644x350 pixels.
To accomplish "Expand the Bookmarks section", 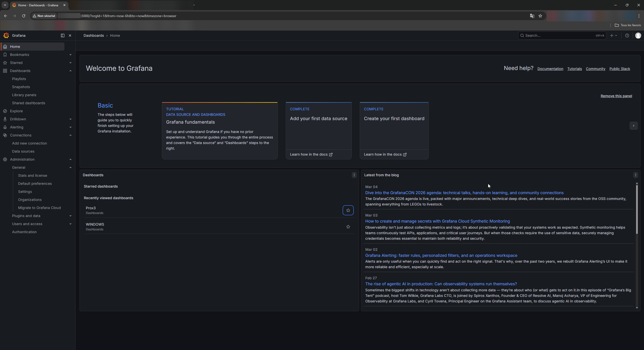I will pyautogui.click(x=70, y=55).
